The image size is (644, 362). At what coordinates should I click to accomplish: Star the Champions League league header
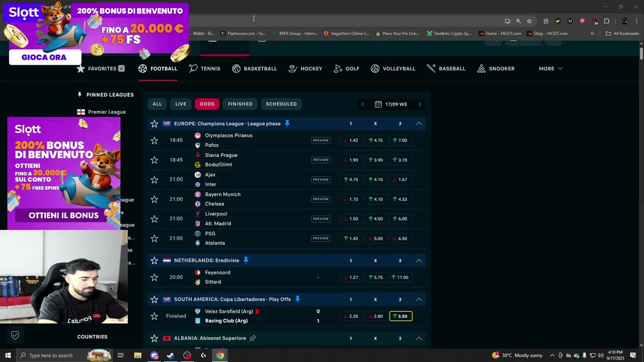154,124
